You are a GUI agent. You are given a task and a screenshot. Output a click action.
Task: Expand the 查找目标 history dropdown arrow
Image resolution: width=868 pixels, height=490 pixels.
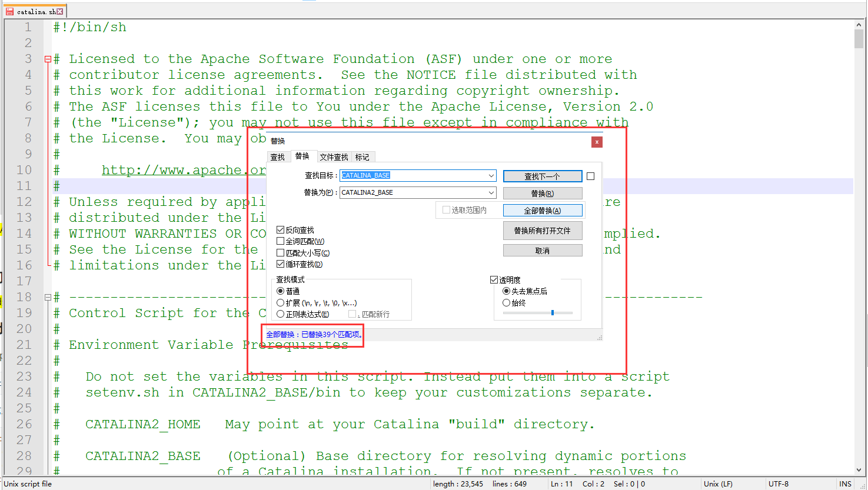(491, 175)
